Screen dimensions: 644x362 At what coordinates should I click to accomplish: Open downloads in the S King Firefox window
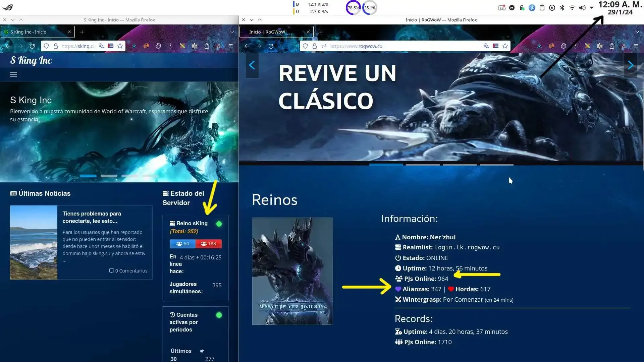tap(134, 46)
